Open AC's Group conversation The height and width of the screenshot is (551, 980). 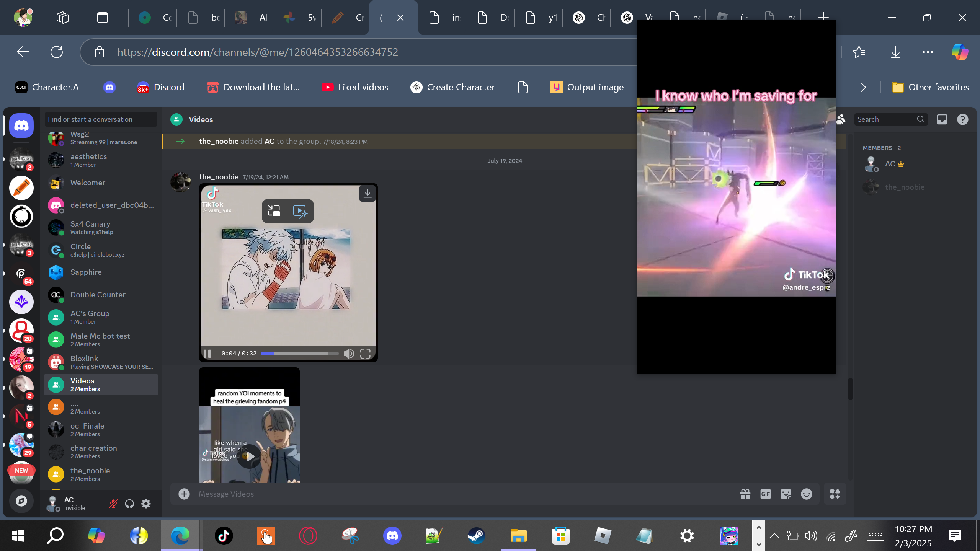click(101, 317)
